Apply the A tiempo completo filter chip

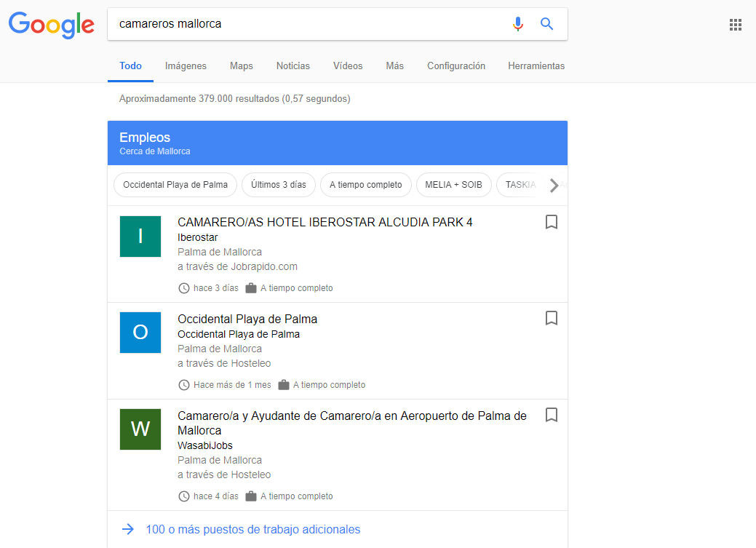coord(365,185)
